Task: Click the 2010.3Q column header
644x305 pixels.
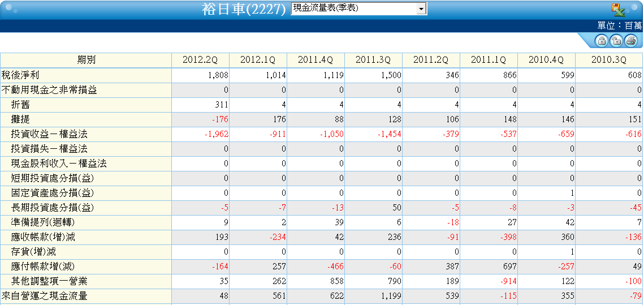Action: [609, 60]
